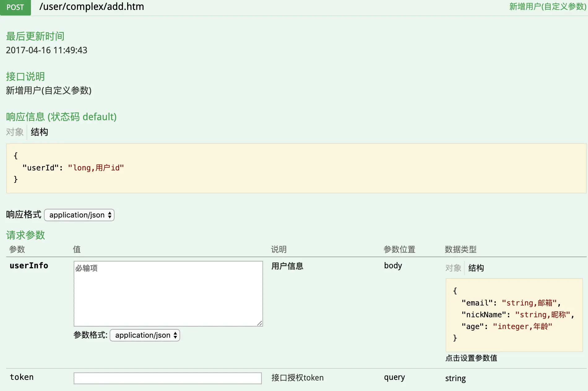The height and width of the screenshot is (391, 588).
Task: Click the response JSON "userId" code block
Action: 296,168
